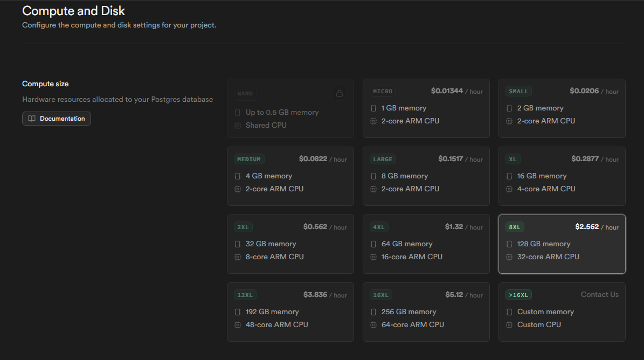Click the 8XL badge on selected card
This screenshot has height=360, width=644.
(515, 227)
